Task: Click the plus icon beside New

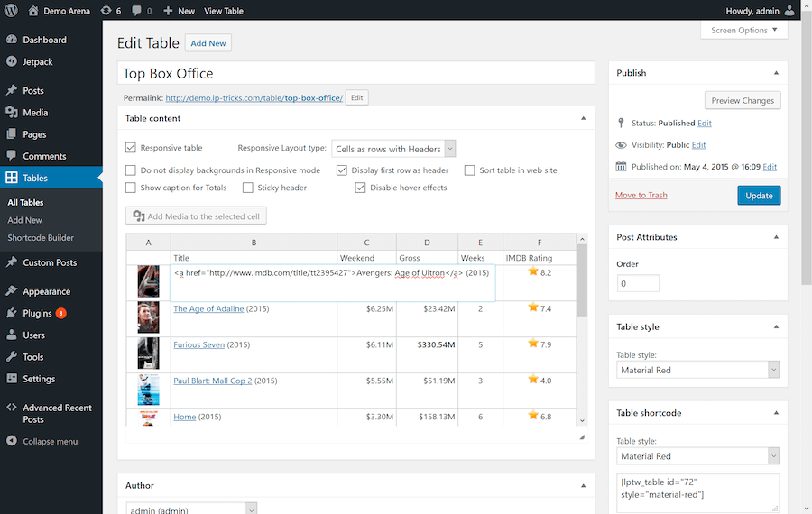Action: click(168, 11)
